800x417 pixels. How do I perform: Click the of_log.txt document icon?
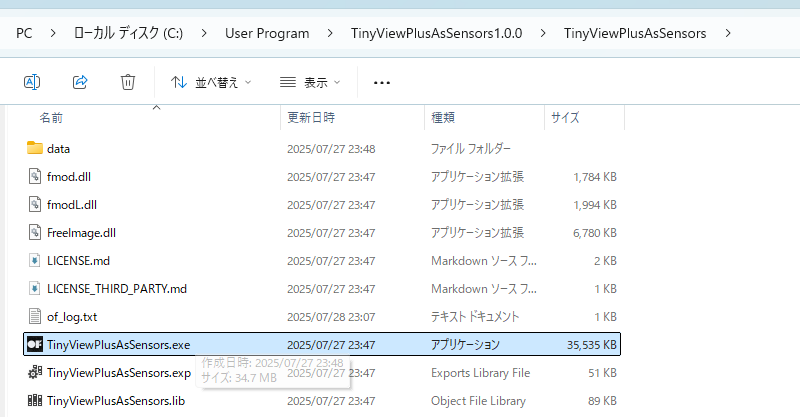coord(34,316)
